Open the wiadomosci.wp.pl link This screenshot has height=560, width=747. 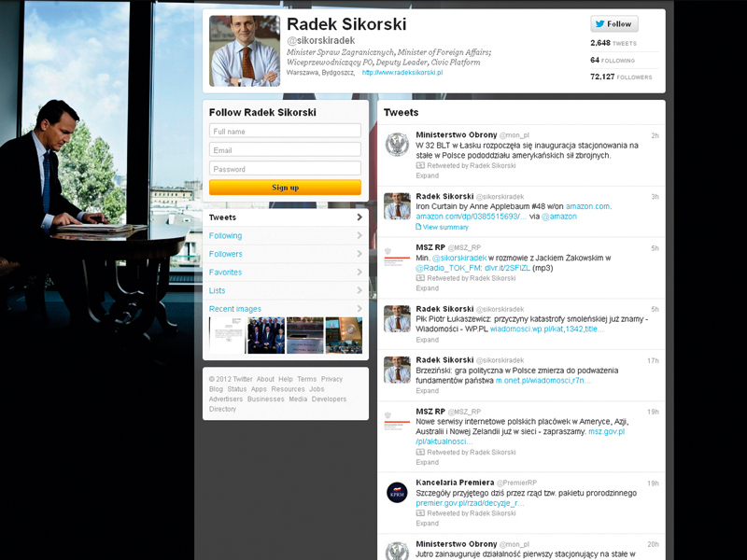click(x=547, y=329)
